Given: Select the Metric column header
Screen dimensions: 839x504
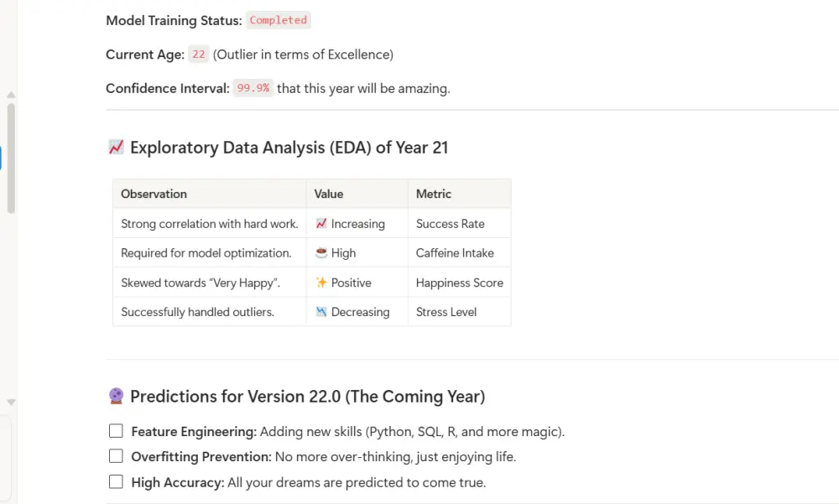Looking at the screenshot, I should [x=434, y=194].
